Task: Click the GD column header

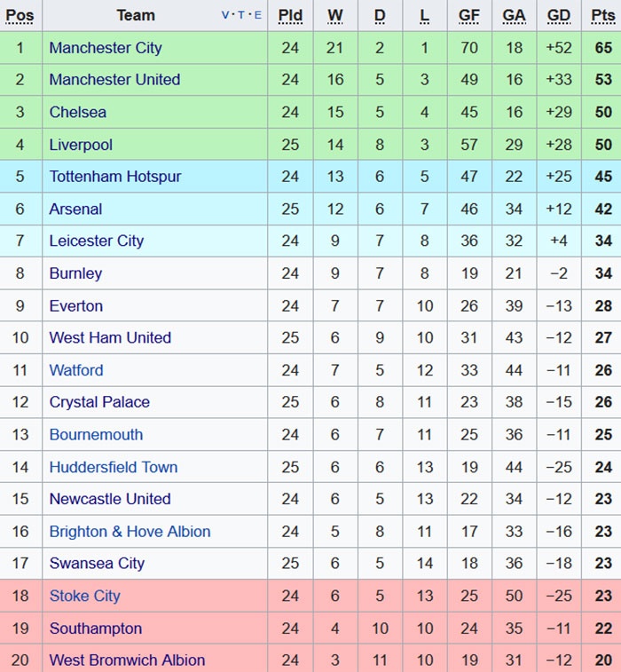Action: click(559, 15)
